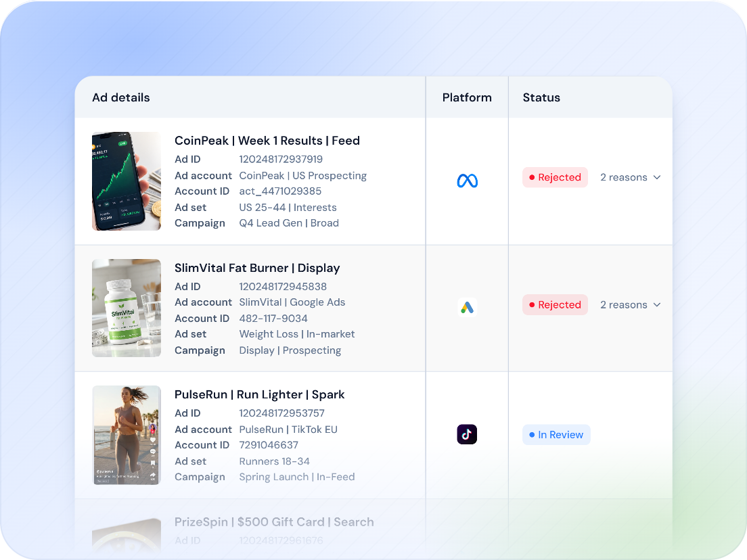Click the In Review status badge

tap(556, 435)
